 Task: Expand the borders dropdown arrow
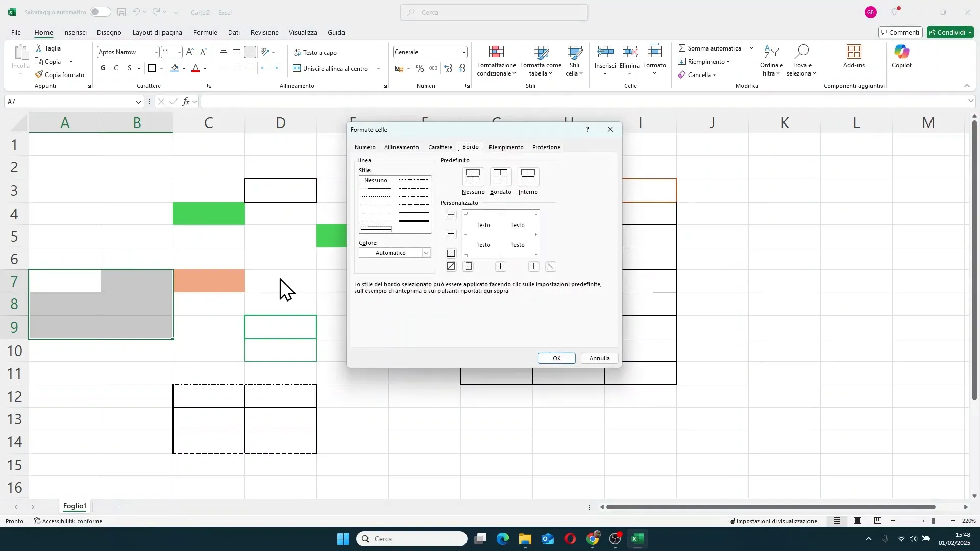point(162,68)
